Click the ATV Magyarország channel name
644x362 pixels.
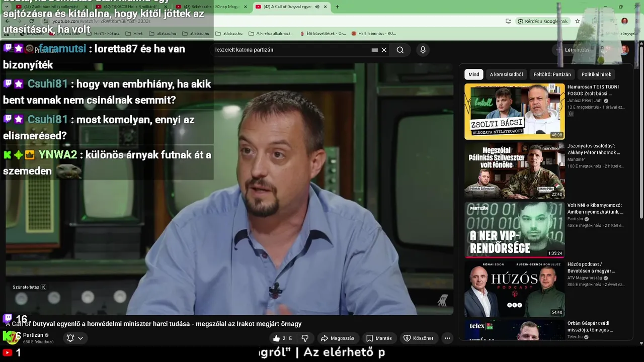coord(586,278)
